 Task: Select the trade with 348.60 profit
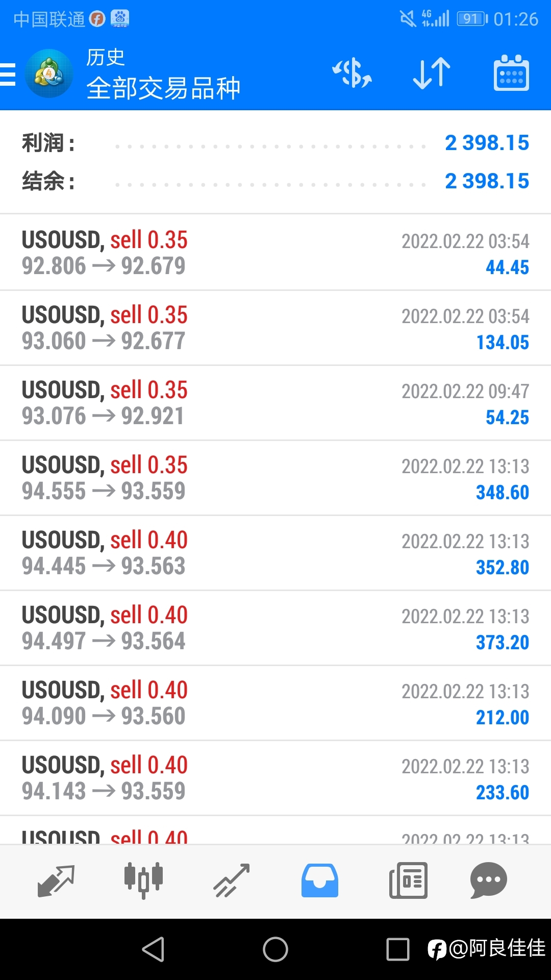tap(275, 478)
